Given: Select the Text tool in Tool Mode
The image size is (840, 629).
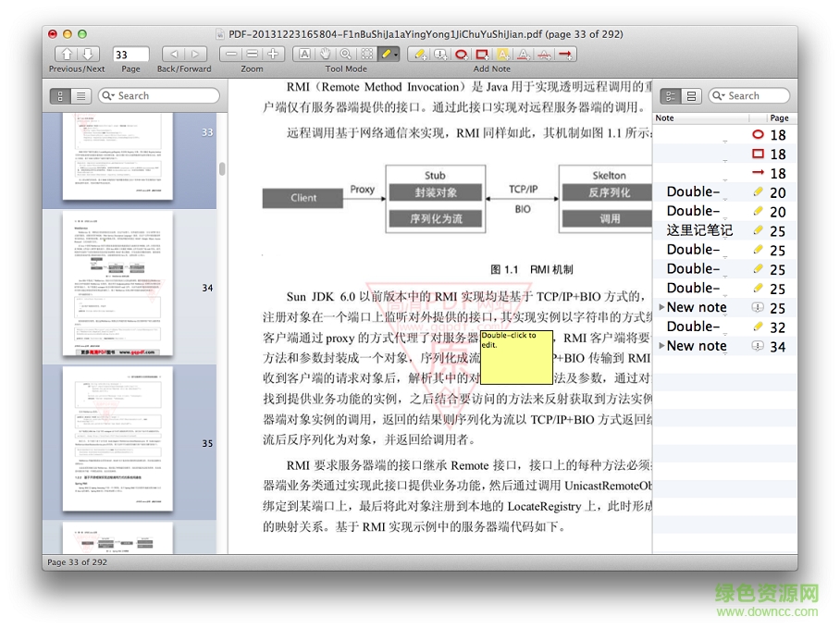Looking at the screenshot, I should tap(305, 54).
